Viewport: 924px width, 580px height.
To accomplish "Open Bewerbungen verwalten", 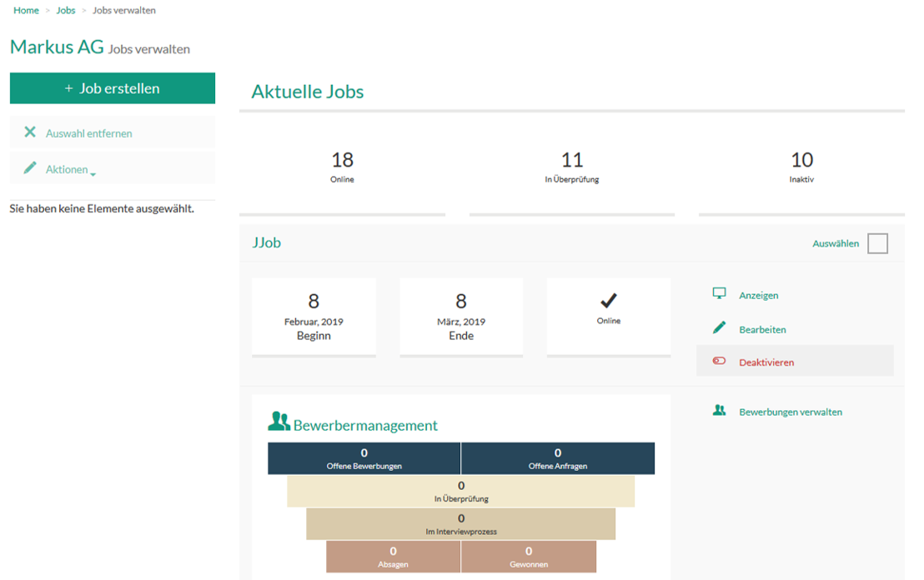I will 791,412.
